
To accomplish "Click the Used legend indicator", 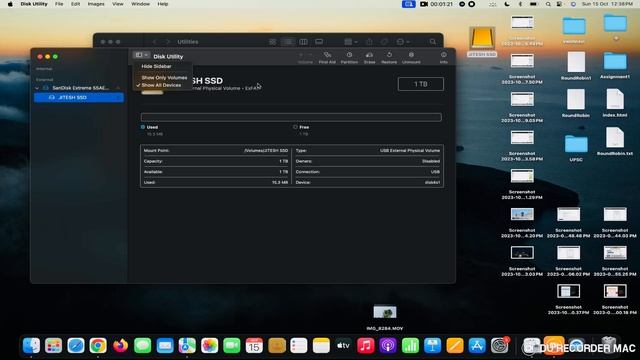I will click(x=143, y=127).
